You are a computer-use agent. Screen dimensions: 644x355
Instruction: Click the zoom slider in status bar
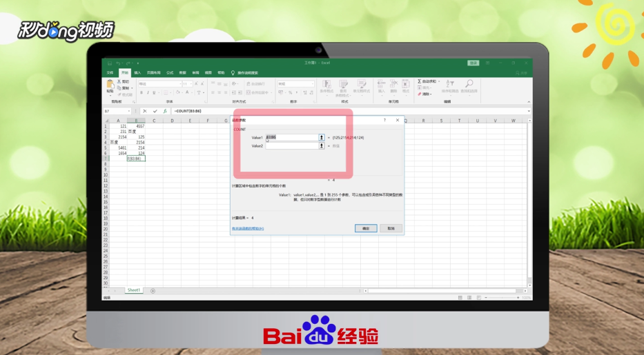coord(502,298)
